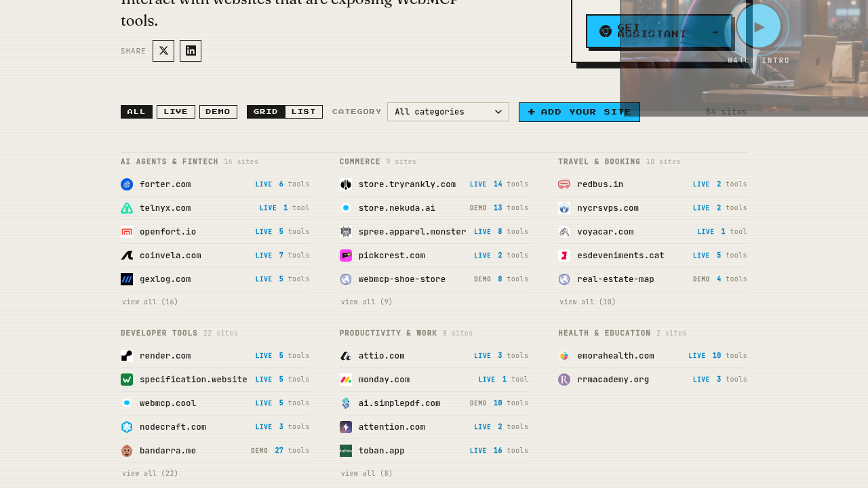The image size is (868, 488).
Task: Click the coinvela.com favicon
Action: pos(127,256)
